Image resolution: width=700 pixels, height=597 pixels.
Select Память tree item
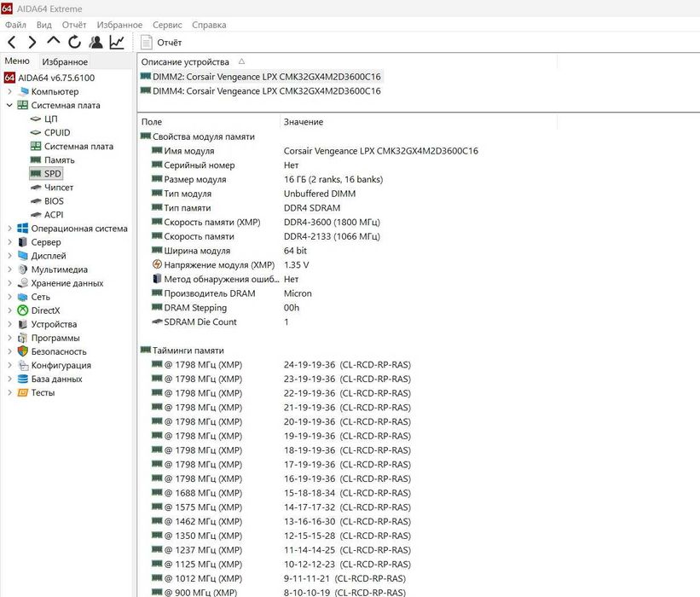click(60, 159)
